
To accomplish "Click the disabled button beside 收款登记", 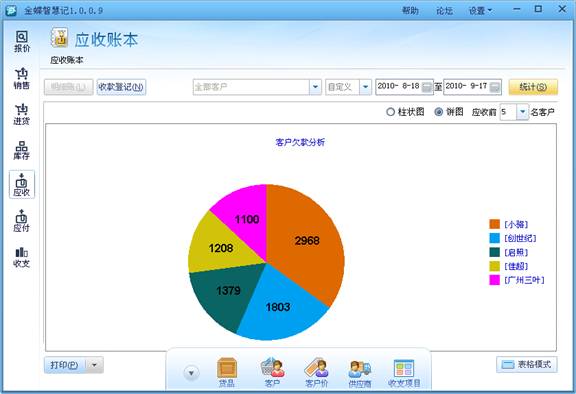I will click(x=69, y=87).
